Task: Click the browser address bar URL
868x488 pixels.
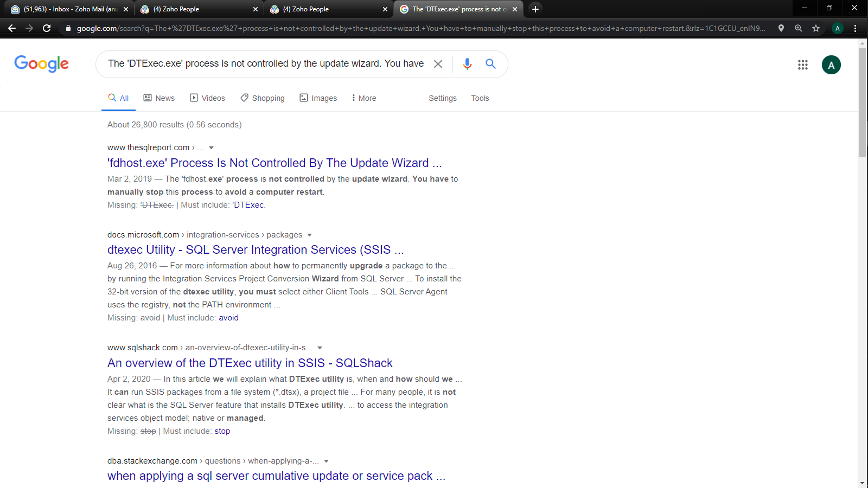Action: (421, 28)
